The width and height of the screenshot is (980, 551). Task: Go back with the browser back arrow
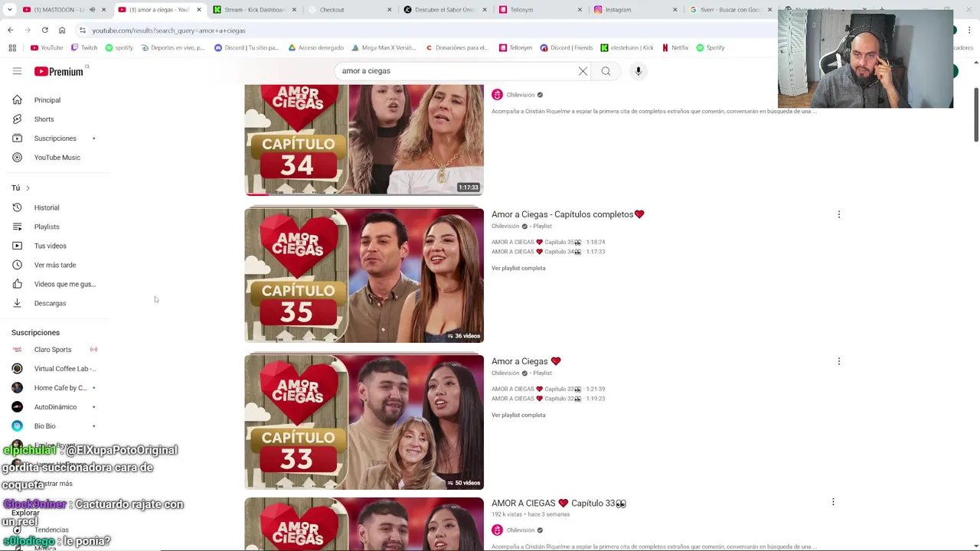(x=10, y=31)
